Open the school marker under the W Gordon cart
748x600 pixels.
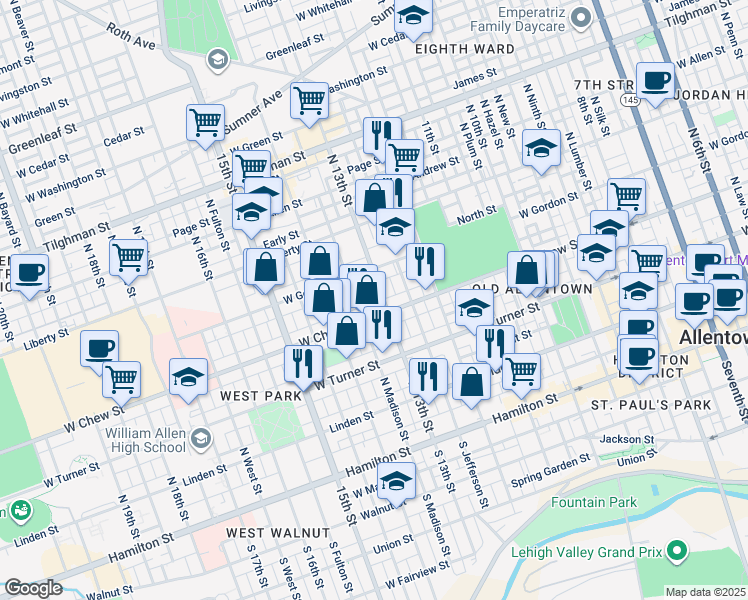coord(609,228)
